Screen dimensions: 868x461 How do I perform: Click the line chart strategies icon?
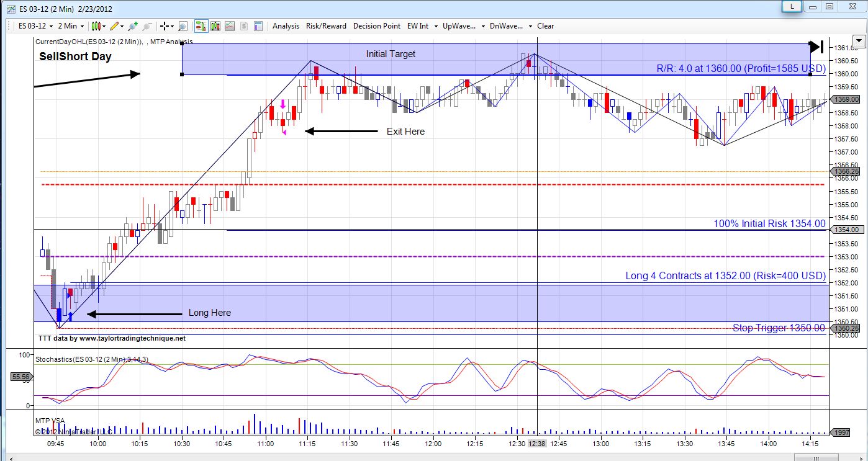click(230, 26)
